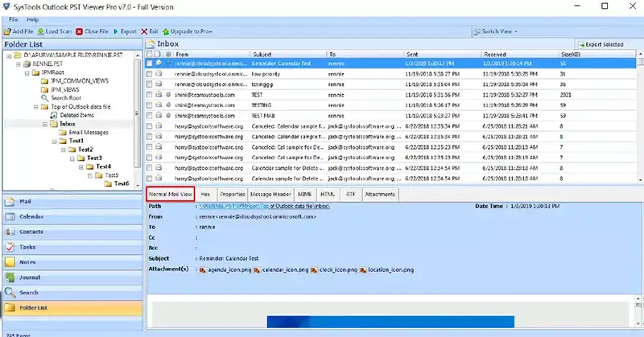Click the IPM_COMMON_VIEWS folder icon

(x=45, y=81)
